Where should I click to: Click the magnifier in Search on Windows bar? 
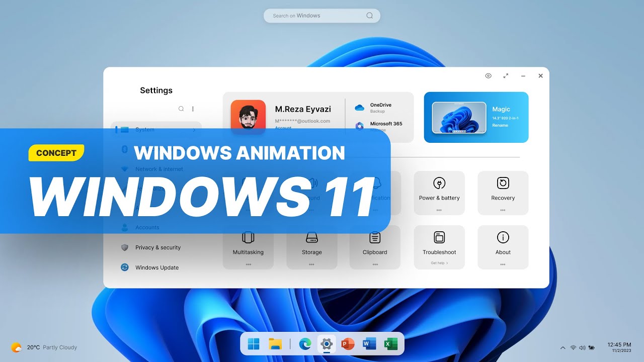370,16
